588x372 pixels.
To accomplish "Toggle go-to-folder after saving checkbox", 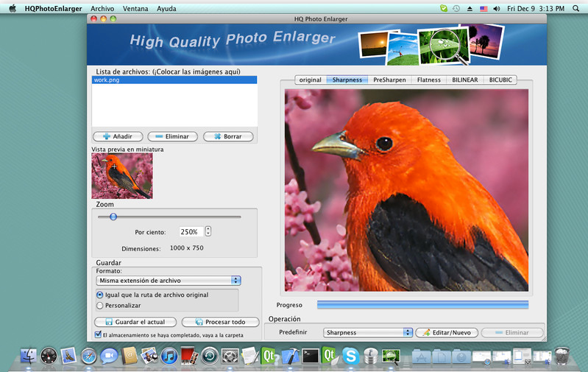I will click(x=99, y=334).
